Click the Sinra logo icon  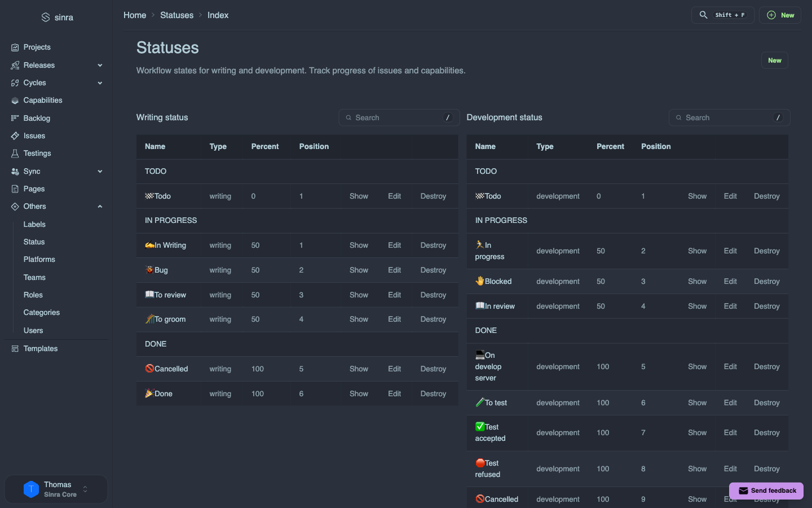(46, 17)
